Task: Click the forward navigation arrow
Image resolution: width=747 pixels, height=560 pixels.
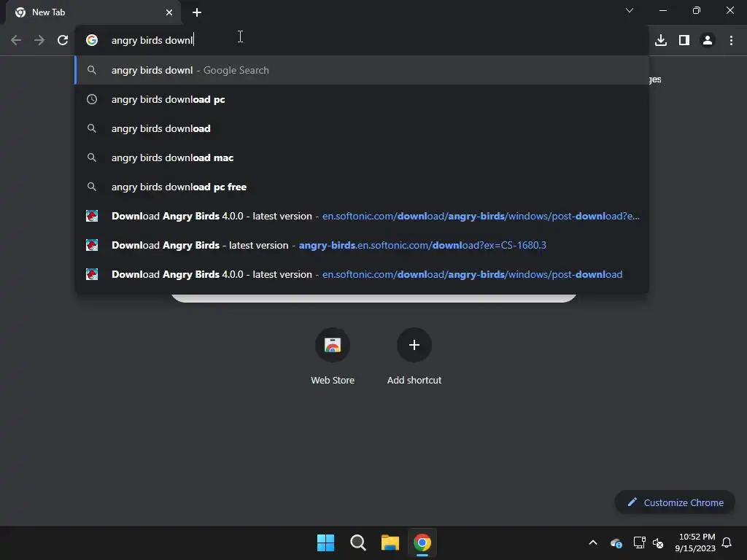Action: (39, 41)
